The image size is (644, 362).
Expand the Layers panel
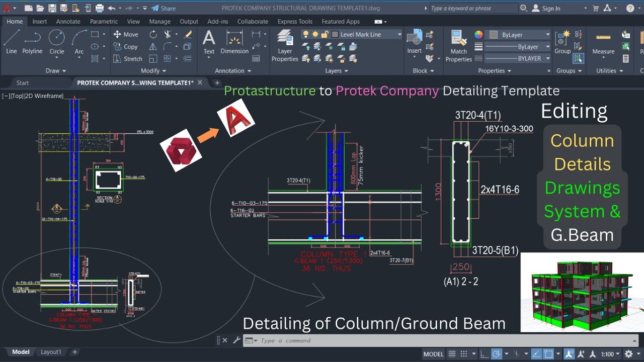pos(337,71)
